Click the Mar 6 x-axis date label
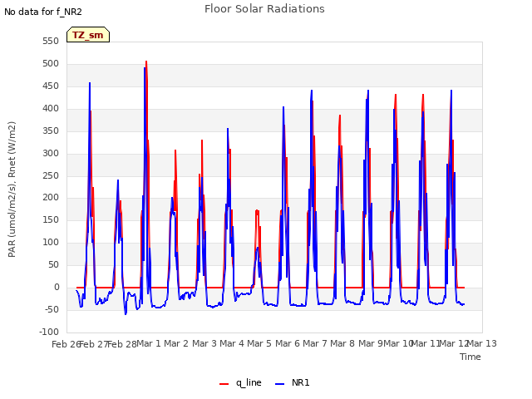This screenshot has height=399, width=532. [x=288, y=343]
